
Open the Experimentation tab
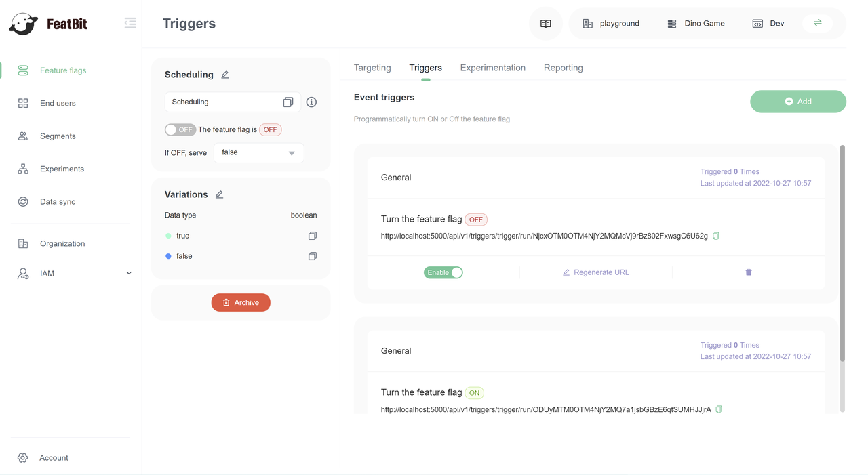[493, 68]
